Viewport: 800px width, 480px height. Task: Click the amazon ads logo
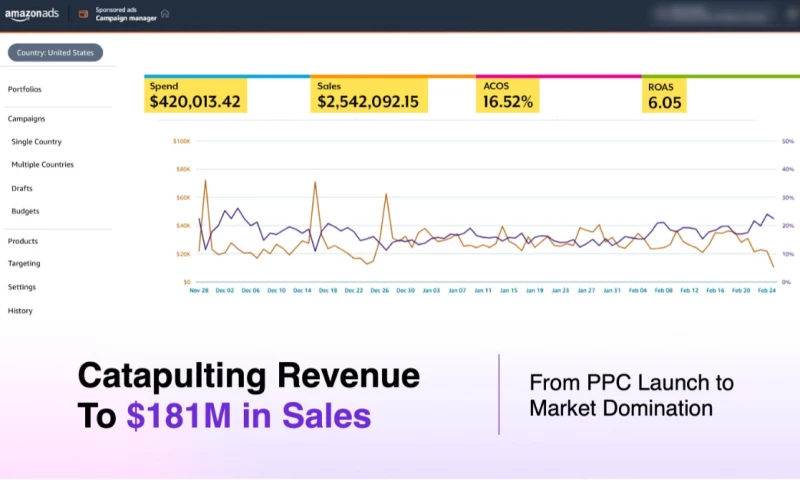35,14
